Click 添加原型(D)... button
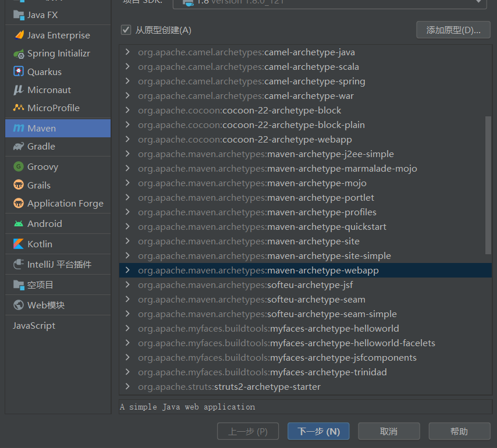 453,30
